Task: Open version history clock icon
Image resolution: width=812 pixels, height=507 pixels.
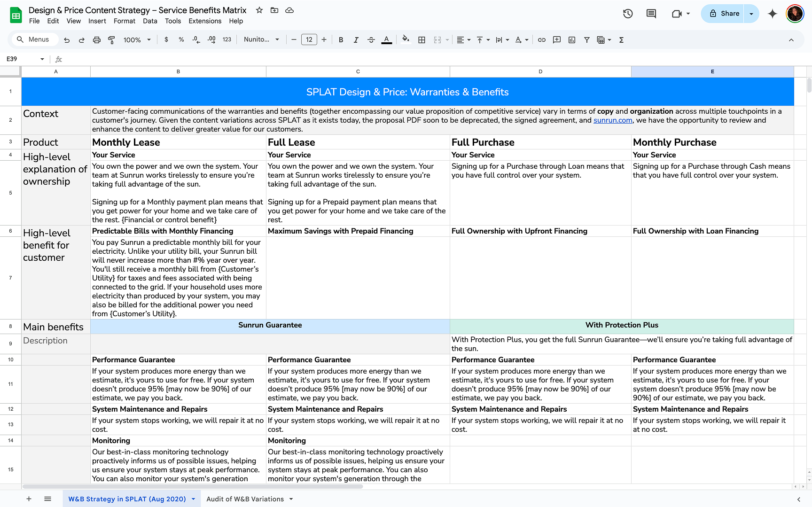Action: 628,14
